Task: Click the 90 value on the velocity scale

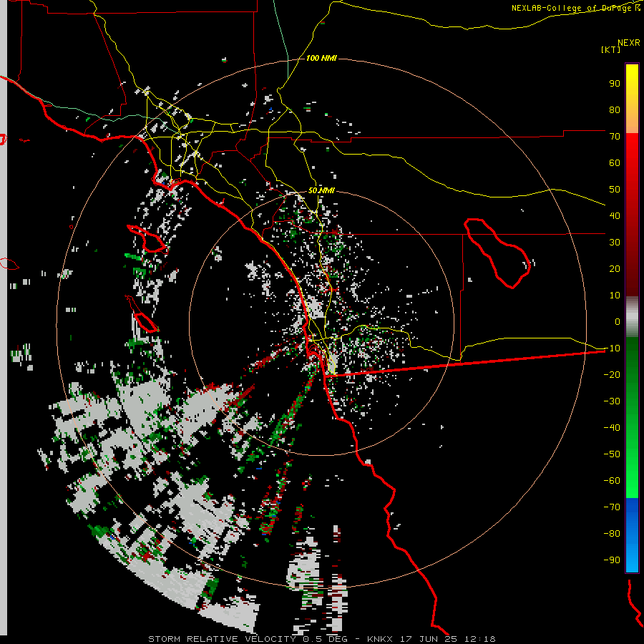Action: (x=615, y=84)
